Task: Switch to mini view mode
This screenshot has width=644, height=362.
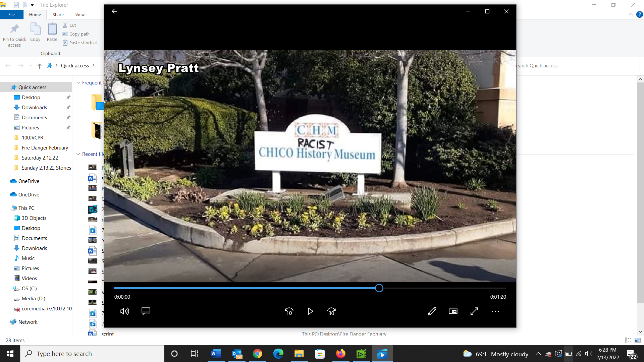Action: coord(453,311)
